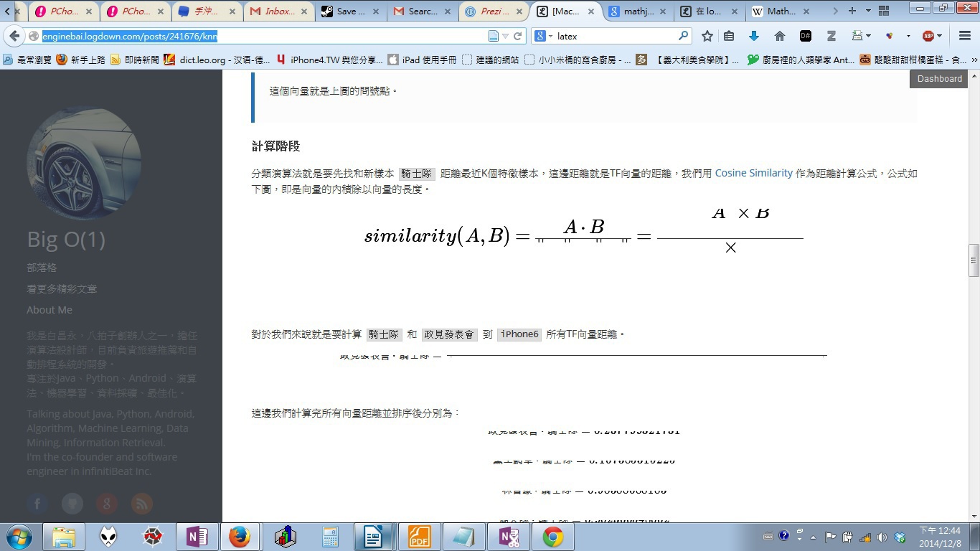Open the reader view page icon in address bar
980x551 pixels.
(494, 36)
